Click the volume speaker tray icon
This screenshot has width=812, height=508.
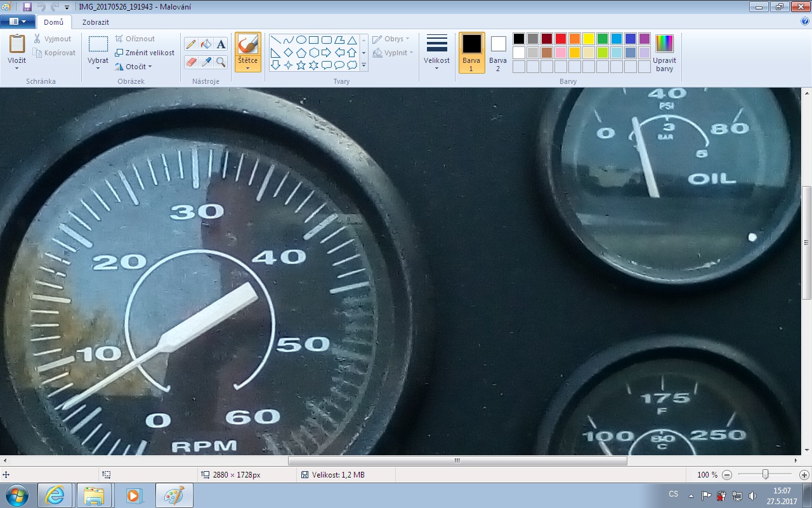[x=752, y=495]
